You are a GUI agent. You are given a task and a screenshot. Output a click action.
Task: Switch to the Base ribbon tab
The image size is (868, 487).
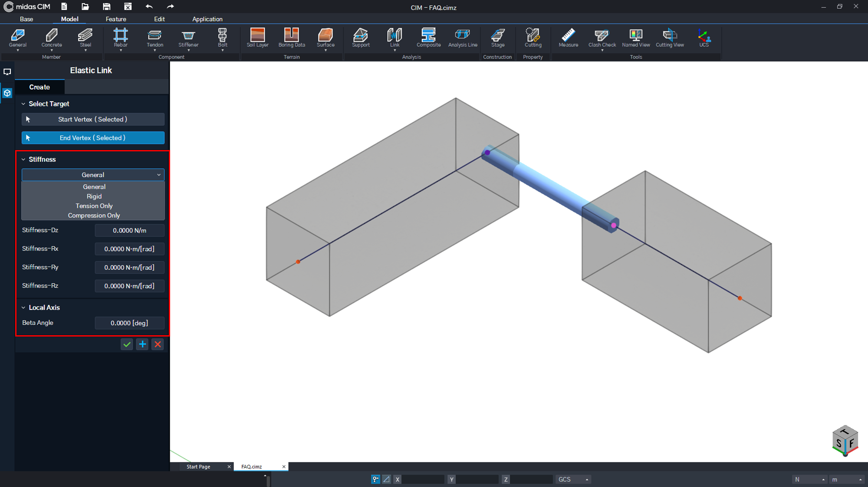pos(26,19)
